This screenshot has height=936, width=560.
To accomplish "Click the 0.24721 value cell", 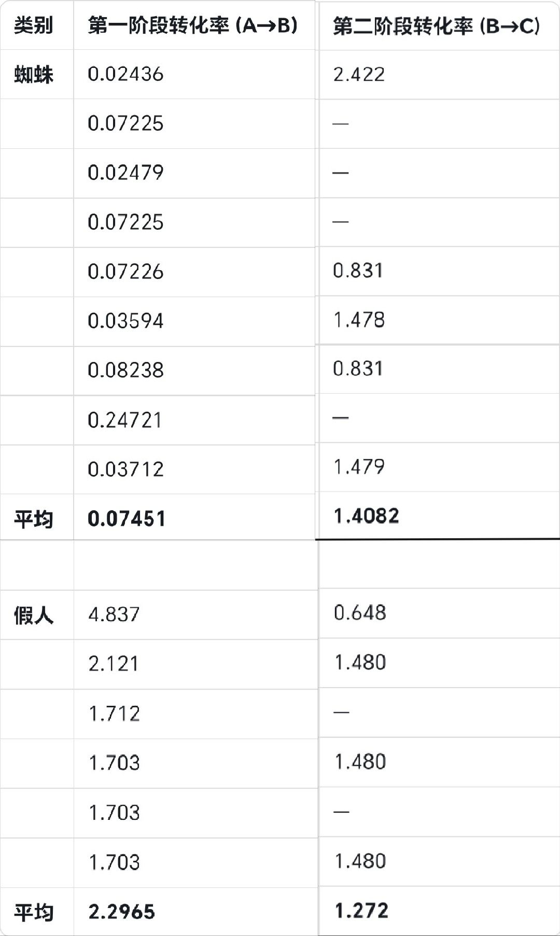I will pyautogui.click(x=125, y=420).
